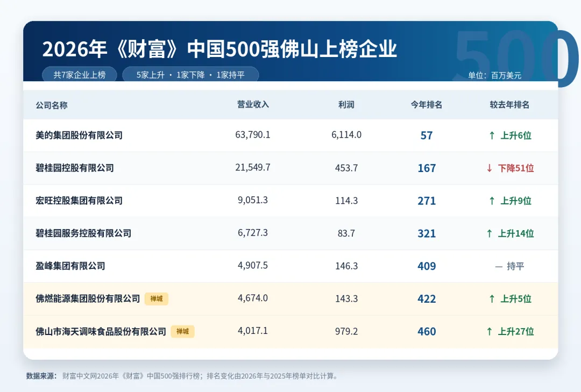The height and width of the screenshot is (392, 581).
Task: Select 碧桂园服务控股有限公司 company name
Action: (x=83, y=233)
